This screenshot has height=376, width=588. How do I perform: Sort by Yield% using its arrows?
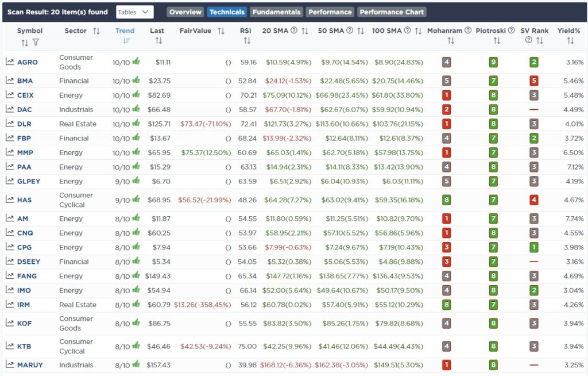point(570,41)
